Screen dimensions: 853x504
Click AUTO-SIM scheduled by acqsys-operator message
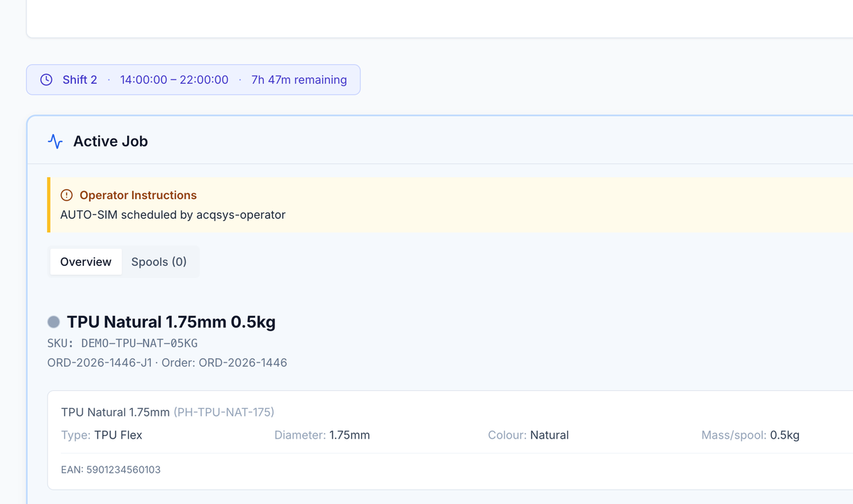(173, 215)
